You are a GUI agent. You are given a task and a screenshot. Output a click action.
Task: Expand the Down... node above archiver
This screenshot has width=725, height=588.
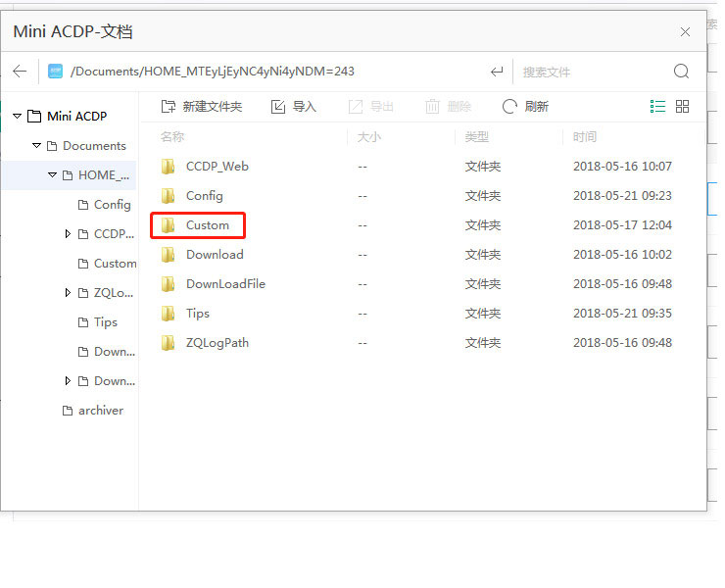pyautogui.click(x=68, y=381)
